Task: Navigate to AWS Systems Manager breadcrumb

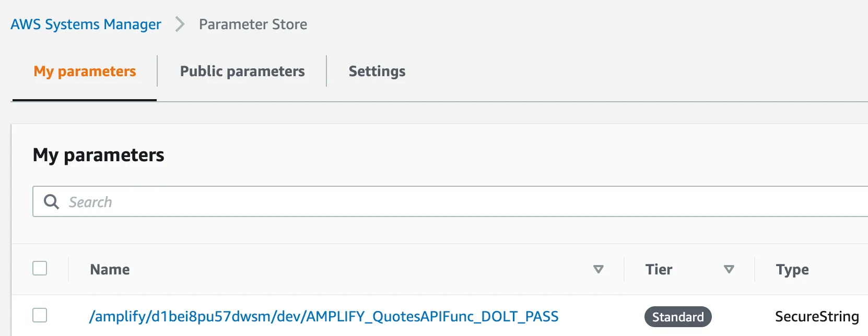Action: 86,25
